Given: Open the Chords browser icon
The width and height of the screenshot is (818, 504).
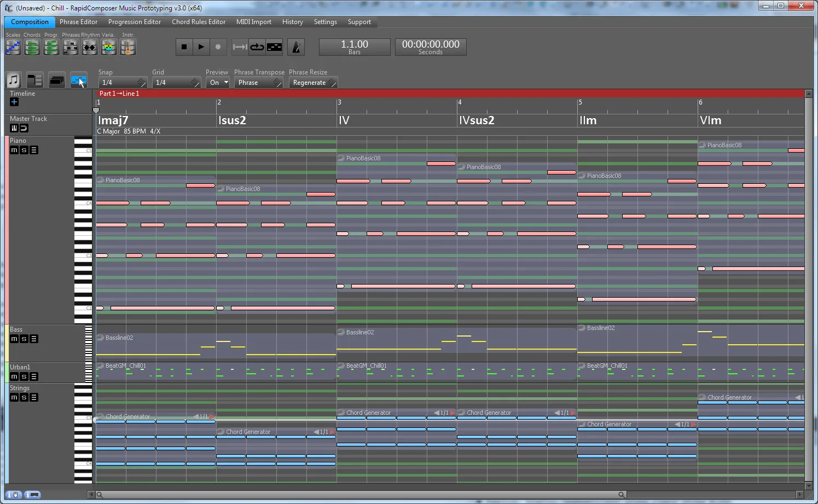Looking at the screenshot, I should pyautogui.click(x=32, y=48).
